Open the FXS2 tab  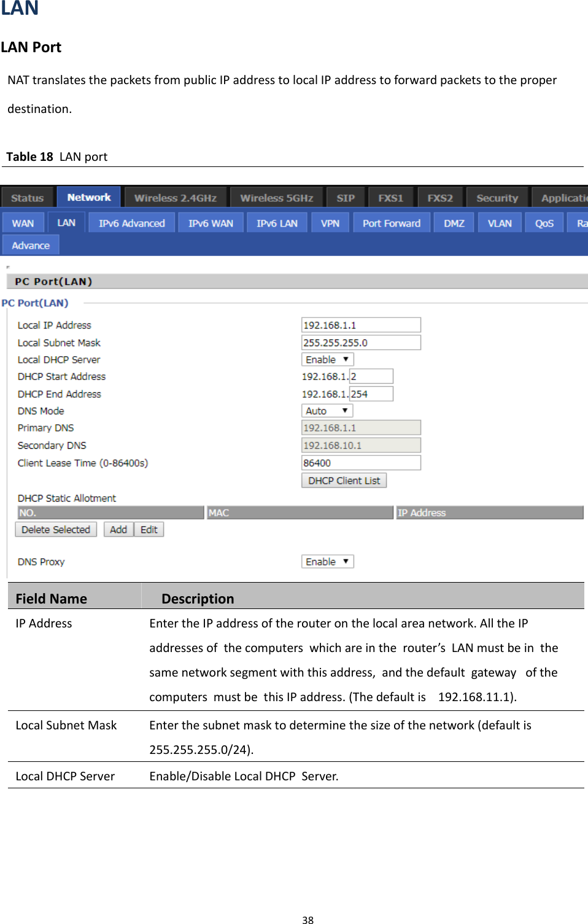[x=440, y=197]
